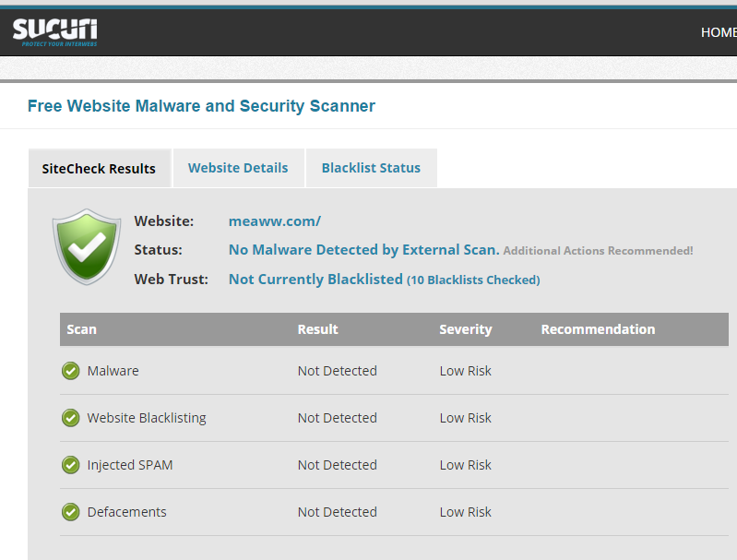
Task: Click the Website: field label
Action: [164, 221]
